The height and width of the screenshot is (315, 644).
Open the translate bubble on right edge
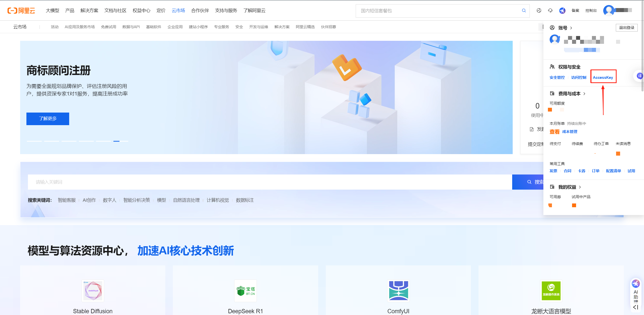click(x=639, y=76)
